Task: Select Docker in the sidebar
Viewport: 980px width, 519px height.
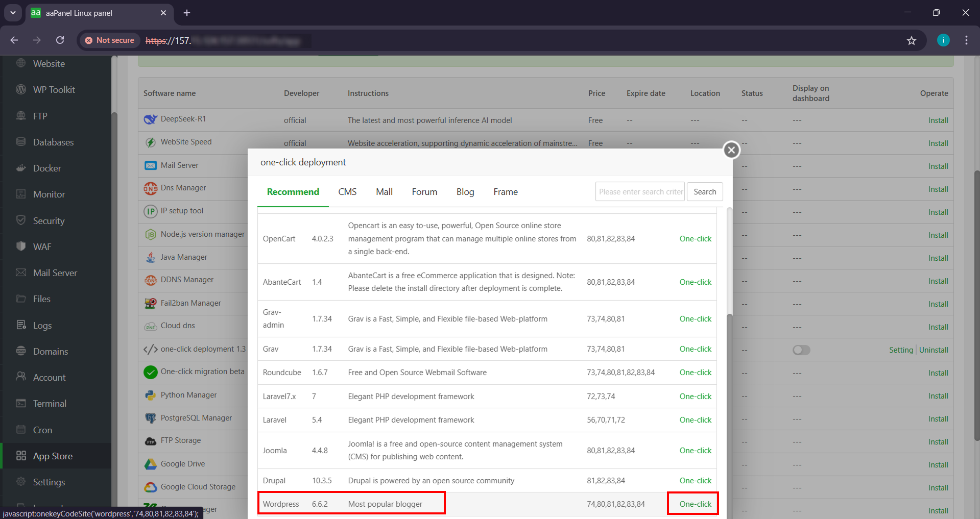Action: 46,168
